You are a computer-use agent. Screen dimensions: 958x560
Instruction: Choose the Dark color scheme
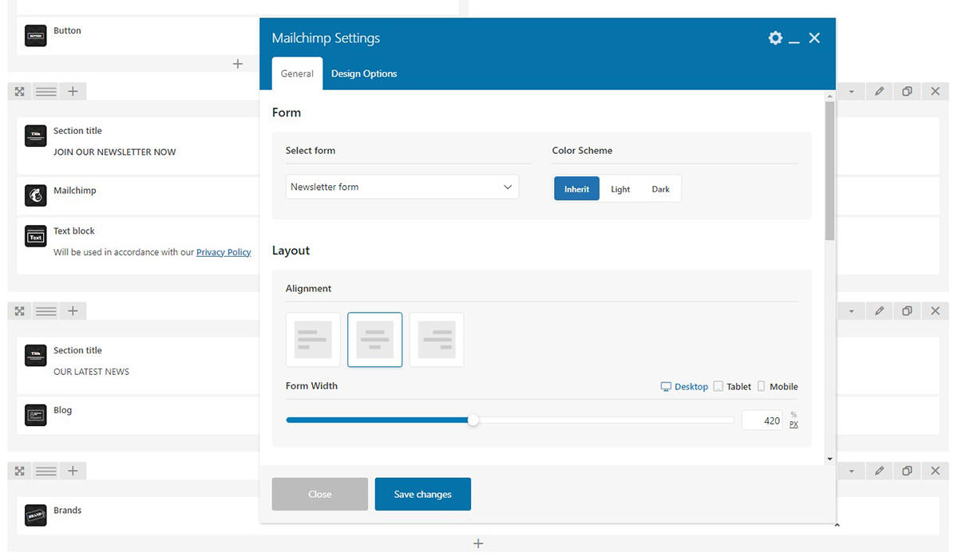coord(661,189)
